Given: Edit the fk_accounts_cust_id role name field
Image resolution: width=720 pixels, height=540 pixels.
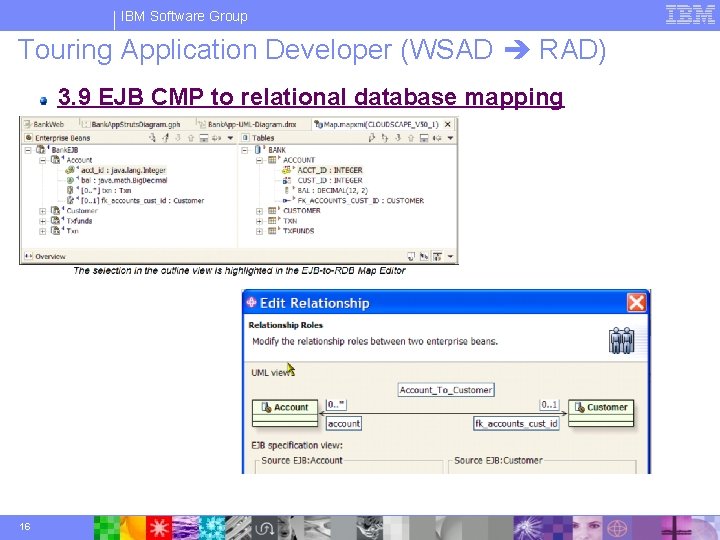Looking at the screenshot, I should [x=517, y=423].
